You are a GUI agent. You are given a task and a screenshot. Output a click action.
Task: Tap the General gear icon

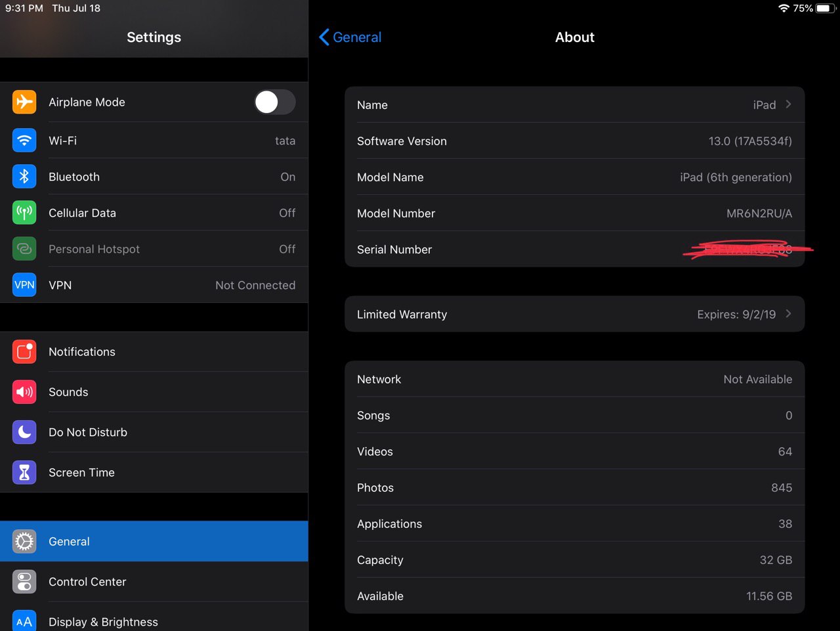point(24,542)
